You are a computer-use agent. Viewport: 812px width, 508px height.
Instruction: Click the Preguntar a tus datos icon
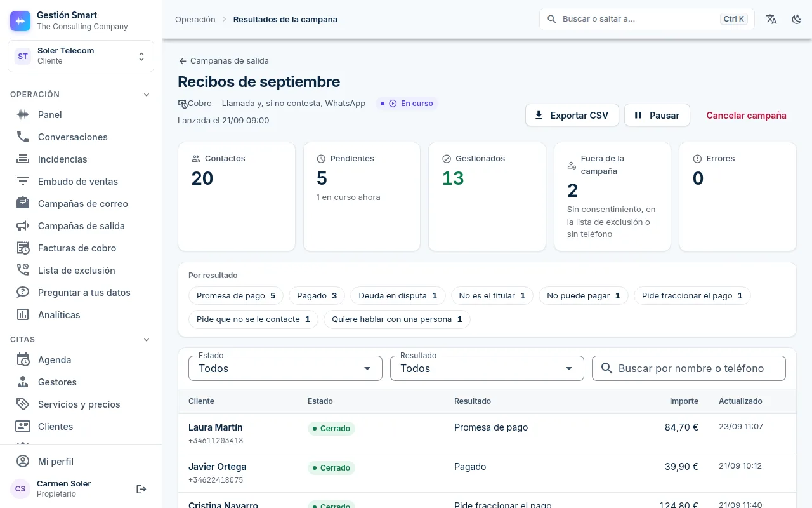pyautogui.click(x=23, y=293)
